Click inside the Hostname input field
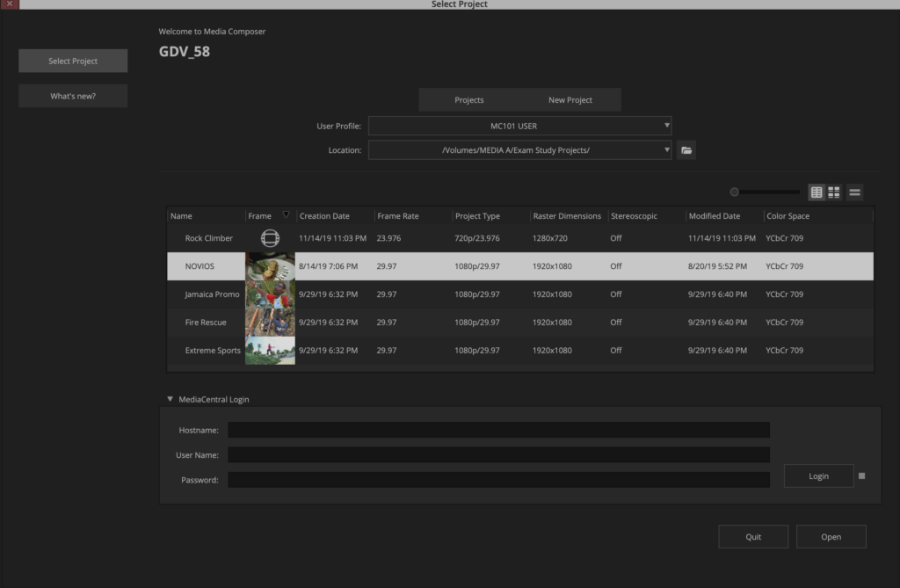Viewport: 900px width, 588px height. 497,430
